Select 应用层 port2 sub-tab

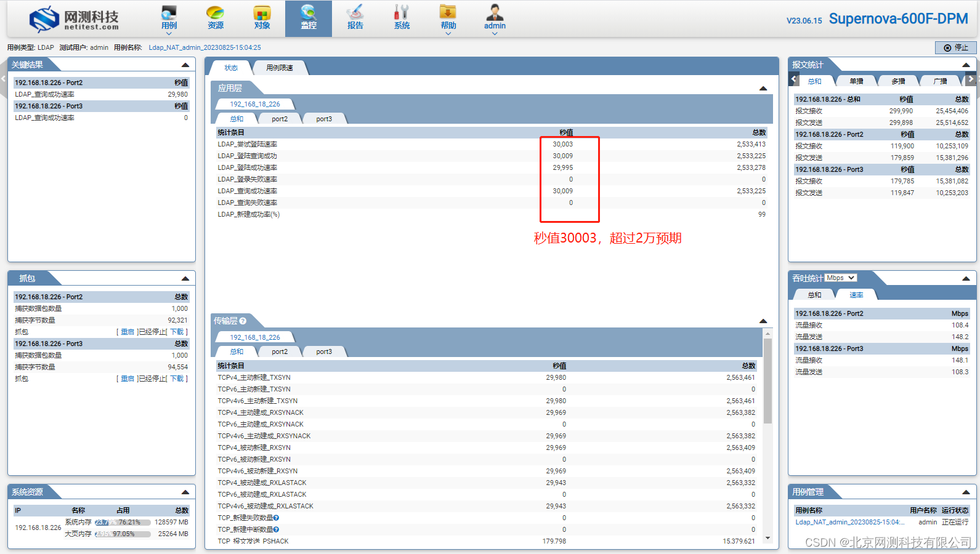click(280, 119)
